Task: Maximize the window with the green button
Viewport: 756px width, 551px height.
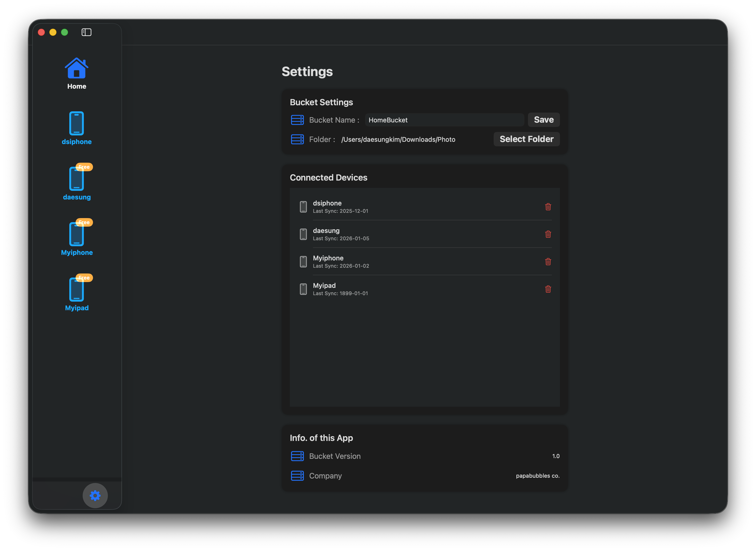Action: pos(65,32)
